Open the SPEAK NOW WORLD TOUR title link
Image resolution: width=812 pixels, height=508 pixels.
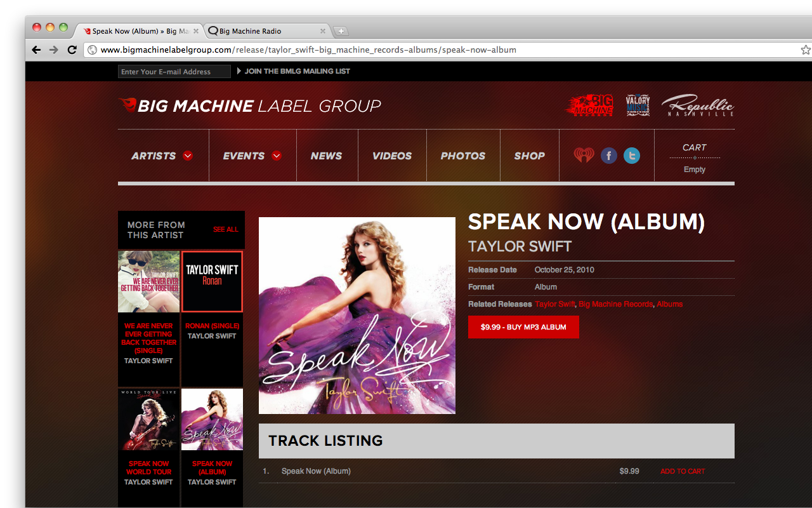pos(149,467)
